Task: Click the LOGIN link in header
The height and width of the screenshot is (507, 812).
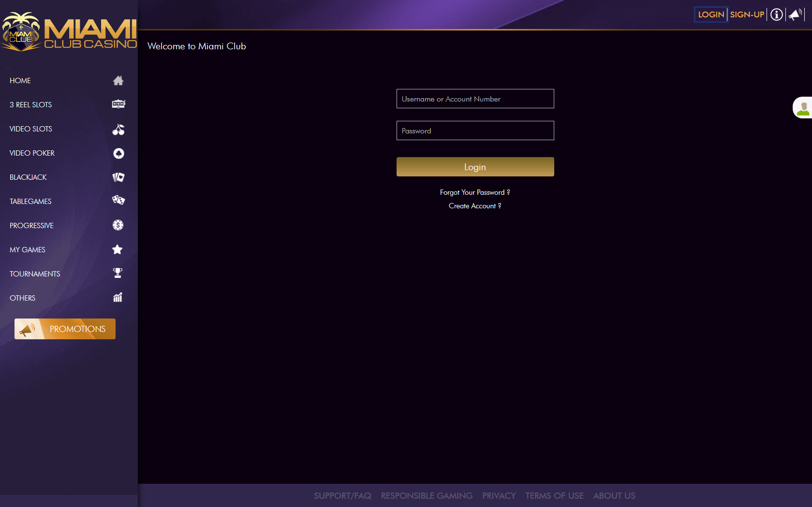Action: pos(711,14)
